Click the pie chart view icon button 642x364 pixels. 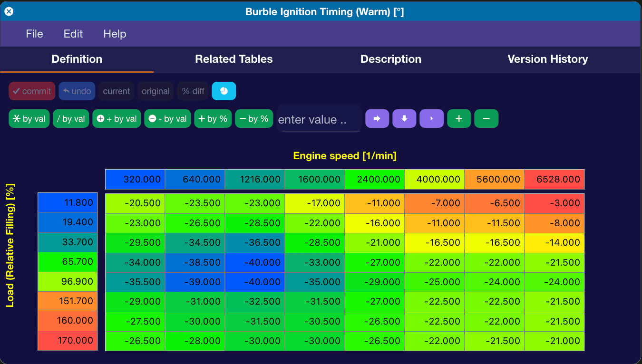pos(224,91)
